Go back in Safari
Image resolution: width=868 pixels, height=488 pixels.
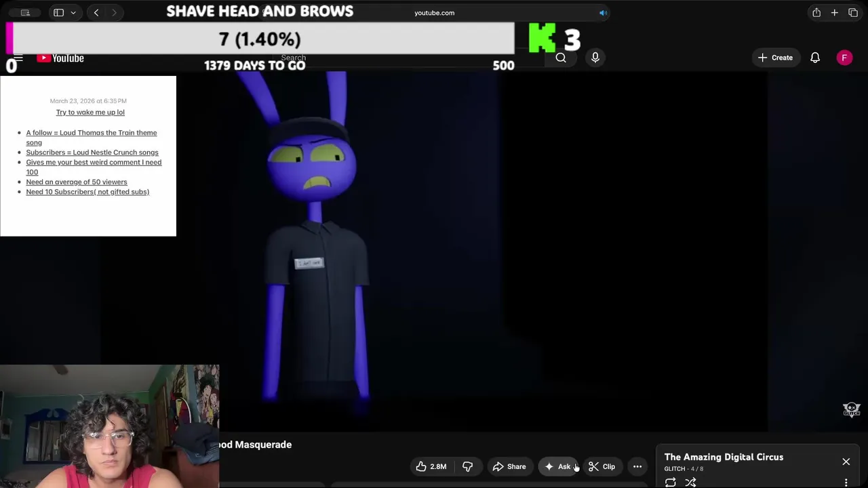click(x=96, y=12)
